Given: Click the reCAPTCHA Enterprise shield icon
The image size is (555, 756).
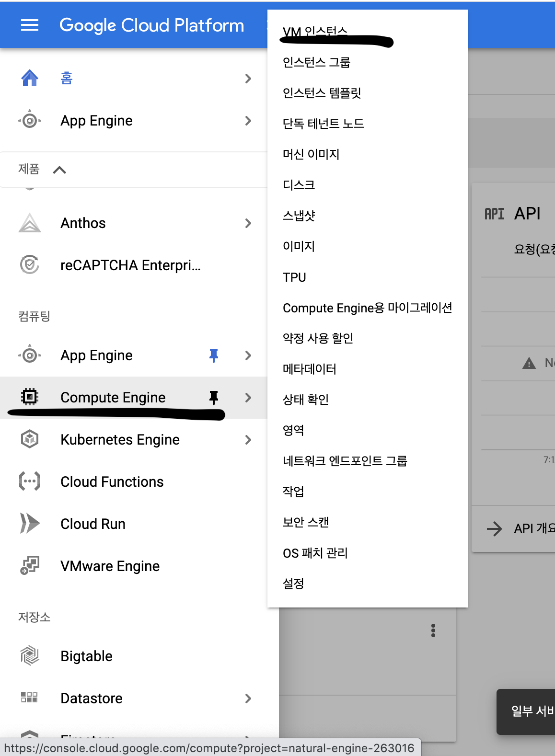Looking at the screenshot, I should 30,265.
